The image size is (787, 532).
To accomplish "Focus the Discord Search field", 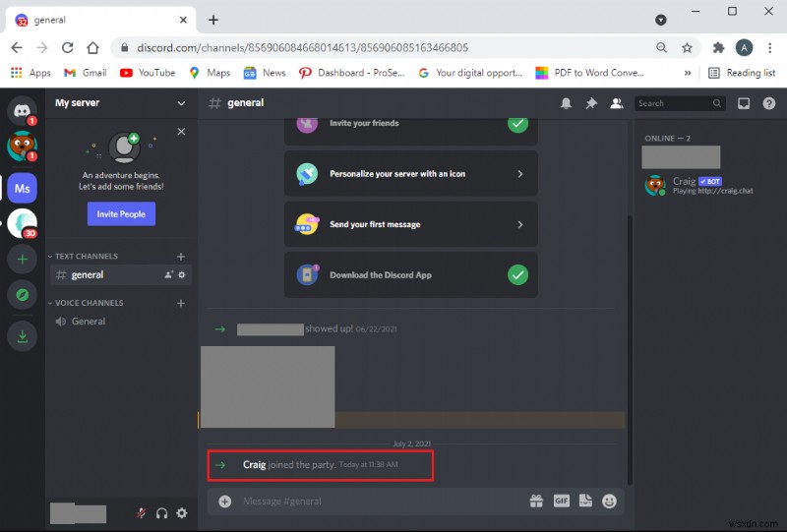I will [680, 103].
